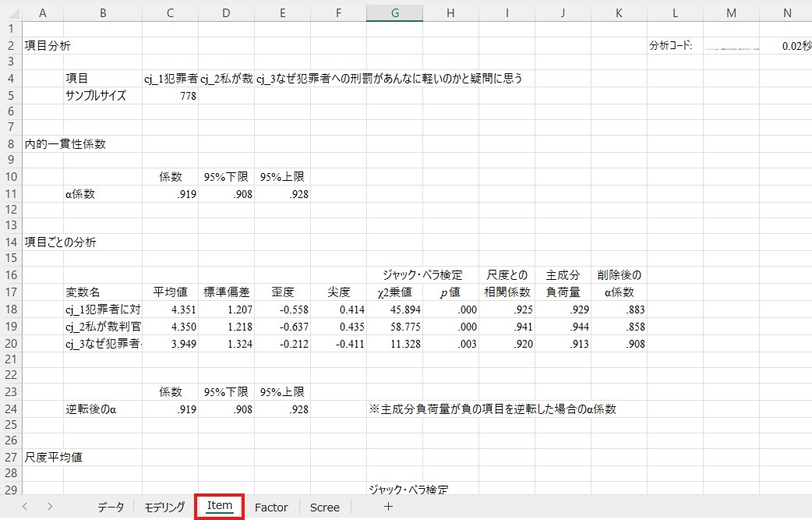Select the 項目分析 title cell
The image size is (812, 520).
[x=48, y=46]
